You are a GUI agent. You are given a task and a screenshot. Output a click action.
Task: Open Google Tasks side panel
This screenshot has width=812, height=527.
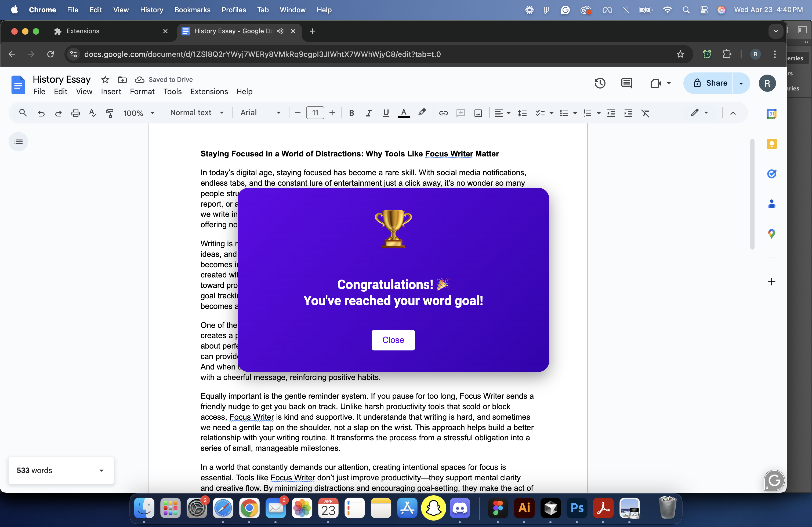771,174
